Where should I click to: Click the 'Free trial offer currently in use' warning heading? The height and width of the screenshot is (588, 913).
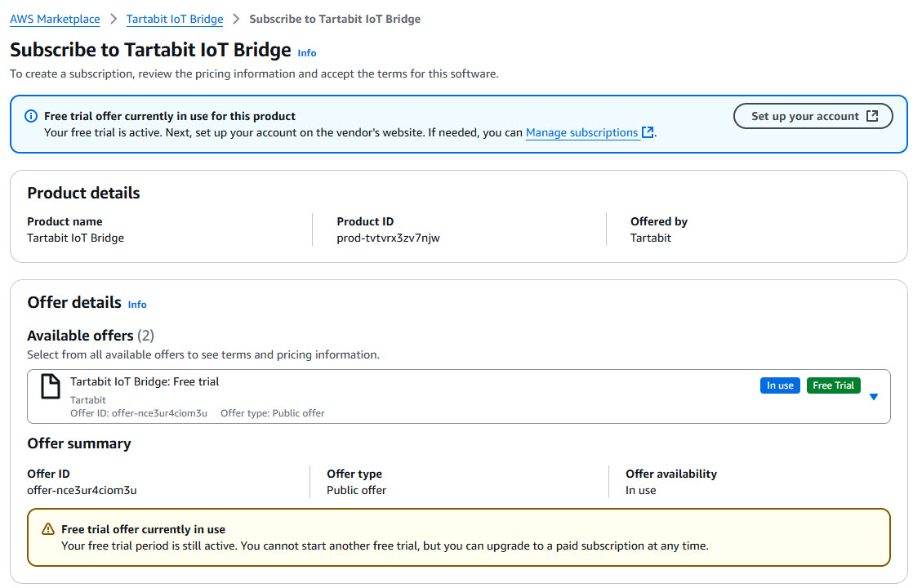[143, 529]
